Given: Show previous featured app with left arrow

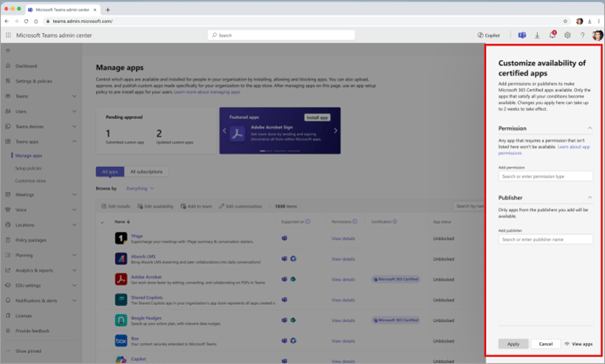Looking at the screenshot, I should pos(224,131).
